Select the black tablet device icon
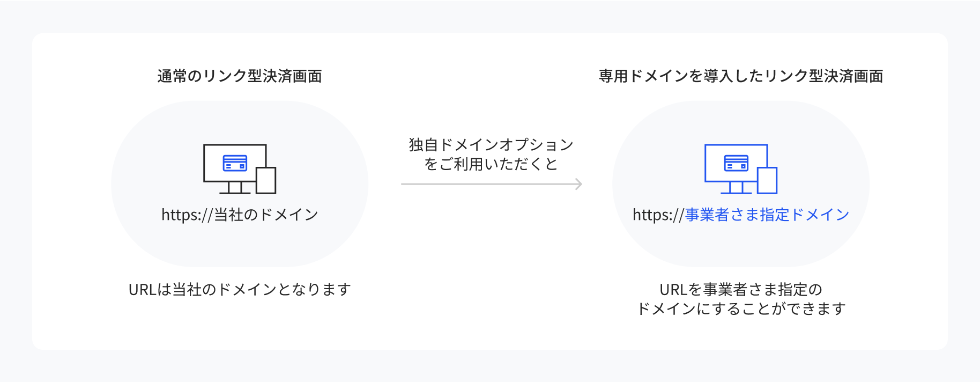980x382 pixels. [266, 180]
